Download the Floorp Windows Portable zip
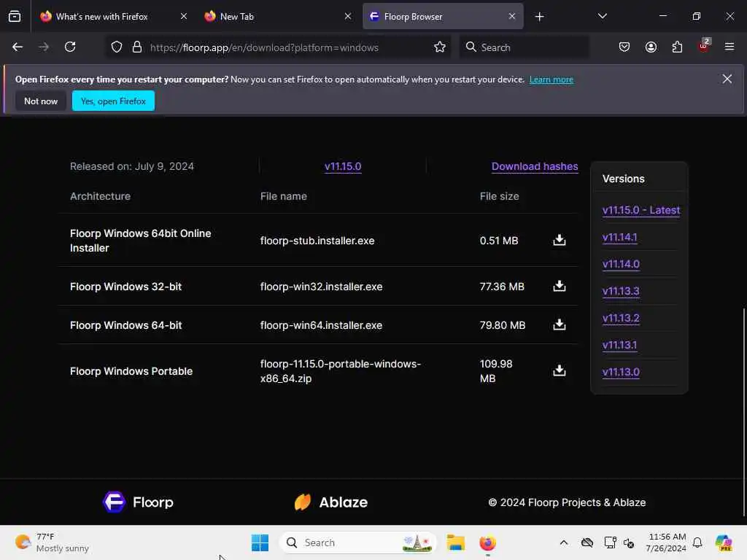This screenshot has height=560, width=747. tap(560, 370)
